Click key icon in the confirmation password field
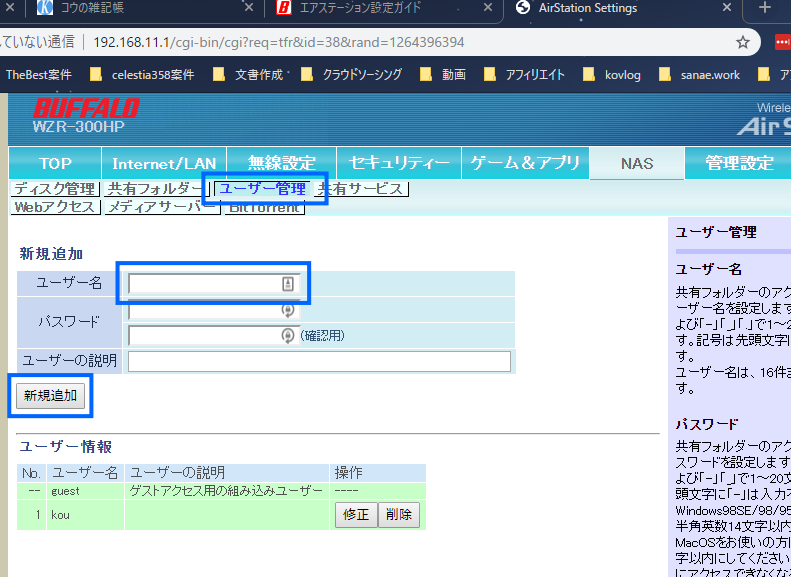Screen dimensions: 791x577 coord(287,336)
